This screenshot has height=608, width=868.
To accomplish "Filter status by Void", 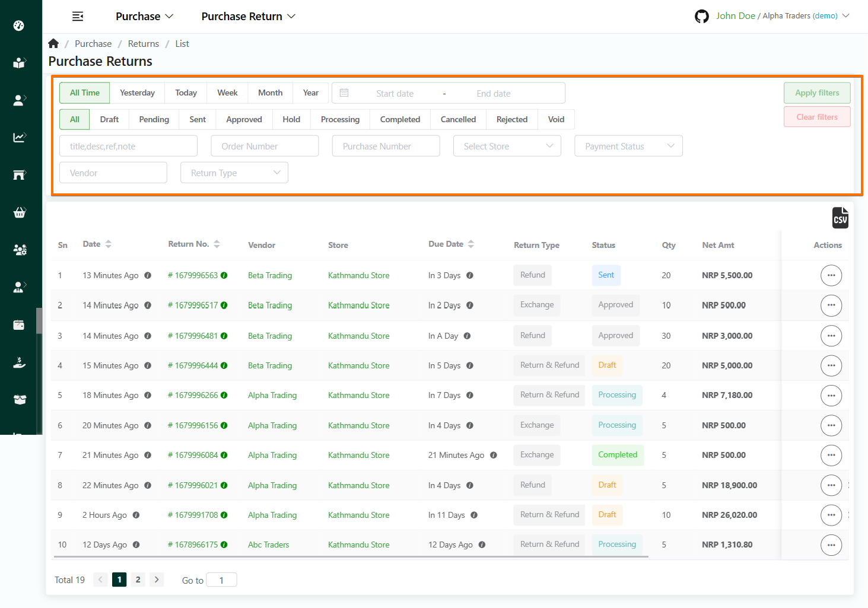I will click(556, 119).
